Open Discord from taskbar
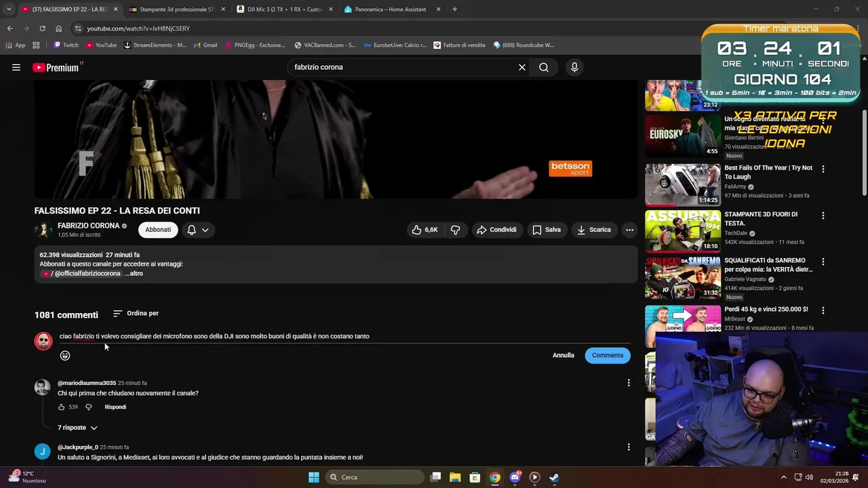The image size is (868, 488). (x=515, y=477)
